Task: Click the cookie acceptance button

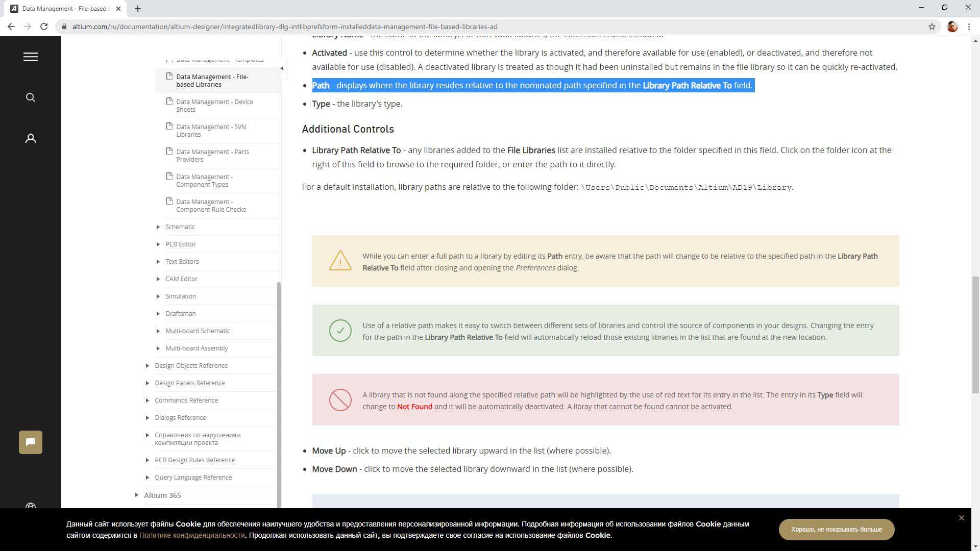Action: click(x=836, y=530)
